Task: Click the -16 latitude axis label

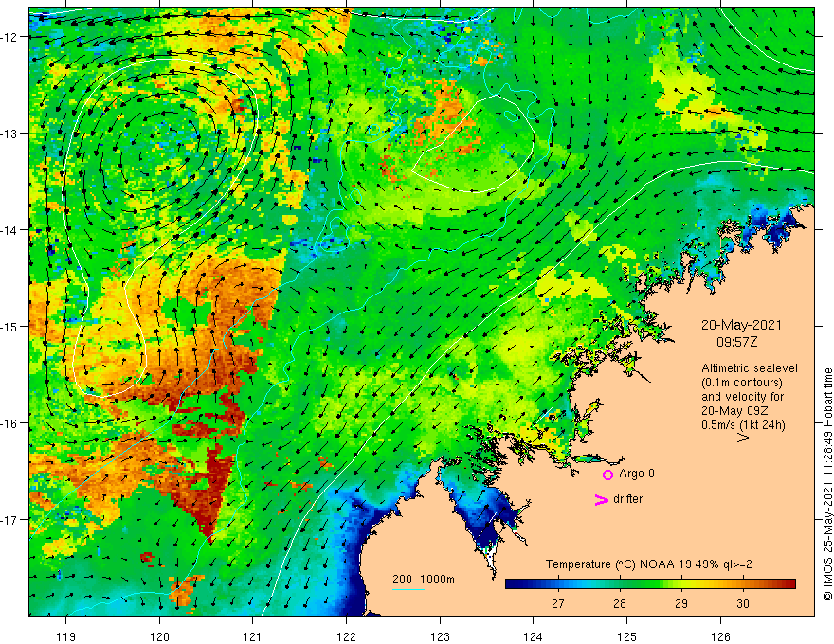Action: [10, 423]
